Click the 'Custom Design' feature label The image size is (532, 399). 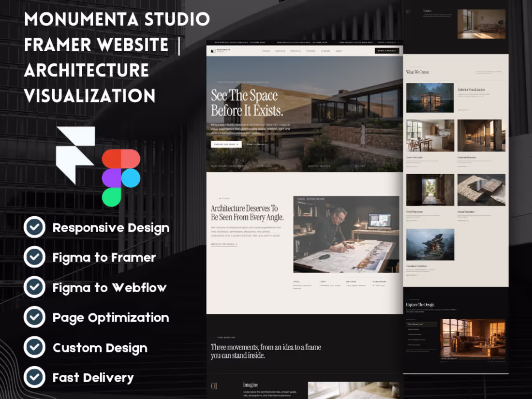(100, 348)
